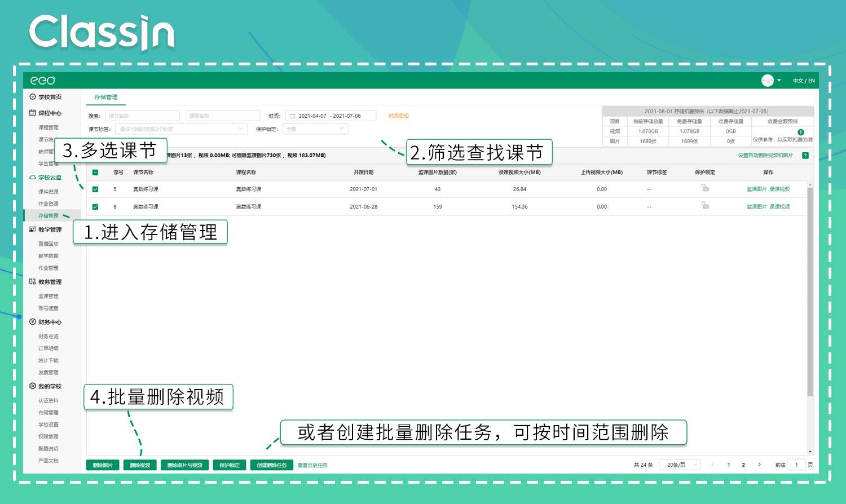Click the 时间须知 link

(398, 116)
